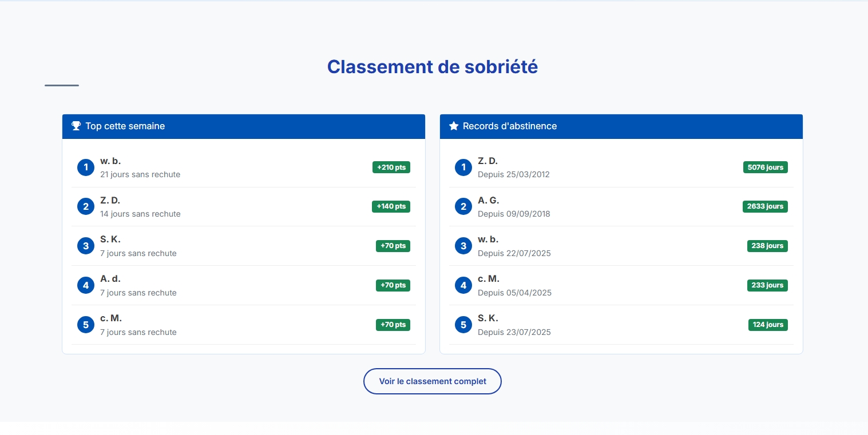Image resolution: width=868 pixels, height=435 pixels.
Task: Click rank 2 badge next to A. G.
Action: coord(463,206)
